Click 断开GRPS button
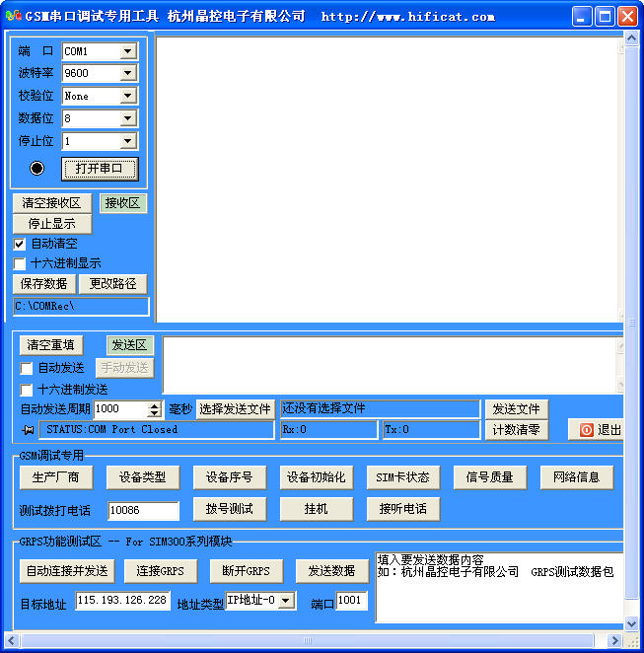 click(247, 571)
